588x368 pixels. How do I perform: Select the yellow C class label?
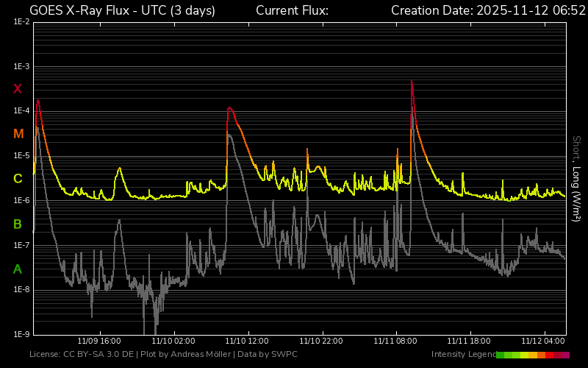coord(18,179)
